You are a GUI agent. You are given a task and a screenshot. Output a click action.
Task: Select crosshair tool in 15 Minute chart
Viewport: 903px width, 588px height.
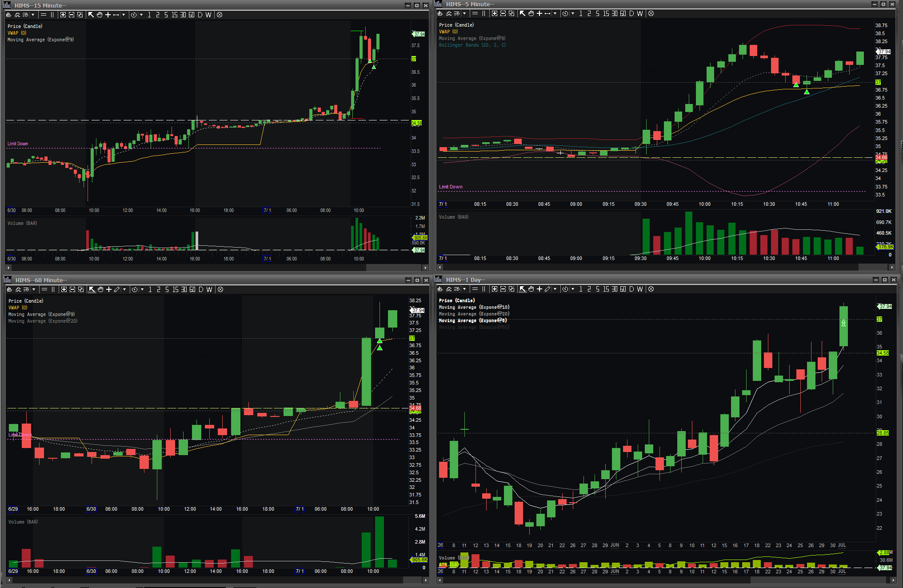click(x=108, y=15)
